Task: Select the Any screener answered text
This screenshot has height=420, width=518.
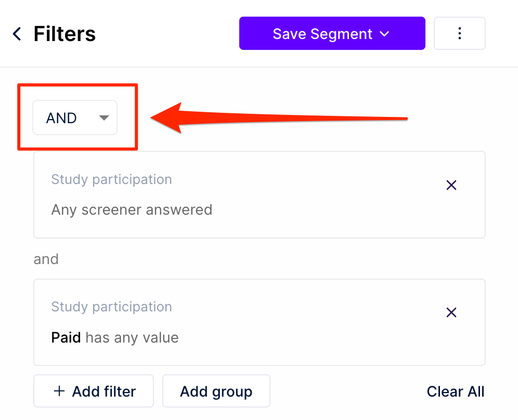Action: [132, 210]
